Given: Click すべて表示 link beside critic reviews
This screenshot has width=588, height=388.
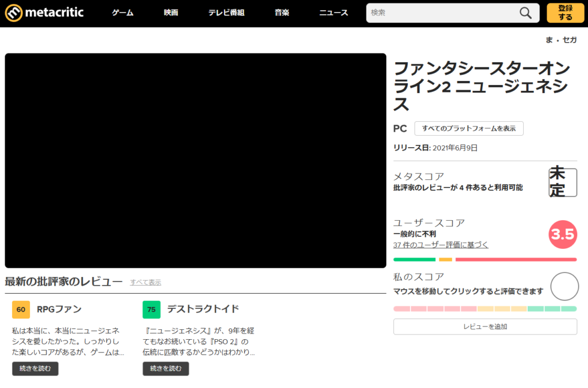Looking at the screenshot, I should click(145, 282).
